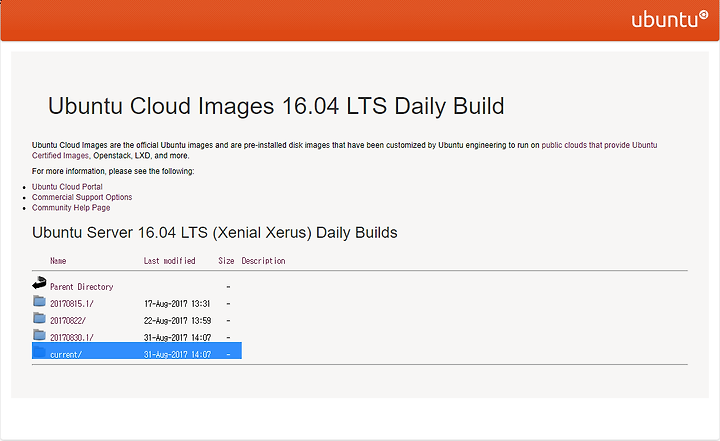Open the 20170822/ directory link
Screen dimensions: 720x441
[68, 321]
